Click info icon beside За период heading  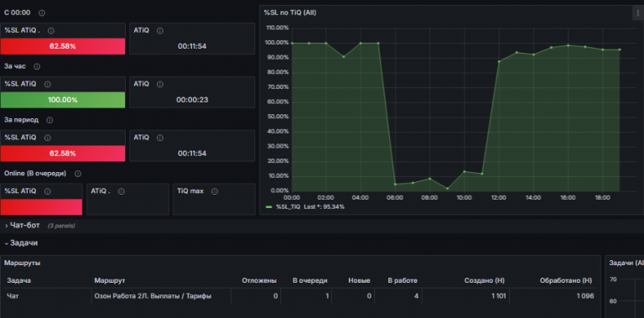click(49, 120)
